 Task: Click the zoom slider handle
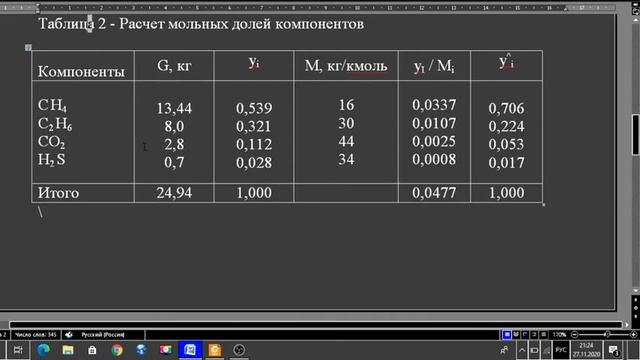(607, 335)
